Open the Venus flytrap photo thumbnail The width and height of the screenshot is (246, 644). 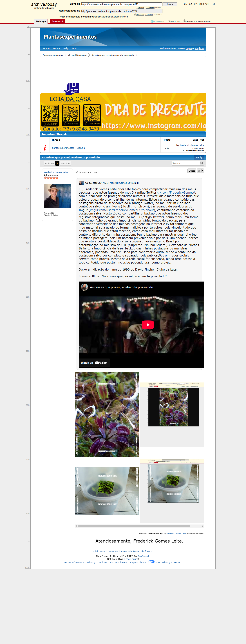click(x=107, y=415)
